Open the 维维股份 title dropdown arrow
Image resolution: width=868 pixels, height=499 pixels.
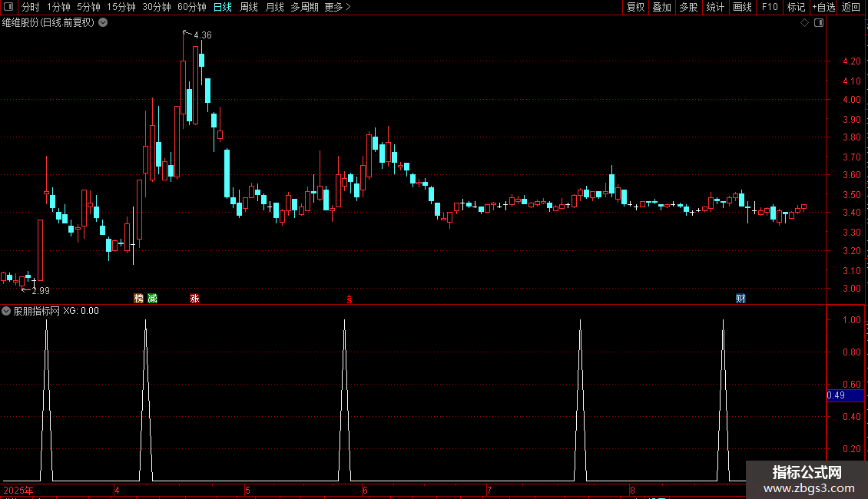103,23
